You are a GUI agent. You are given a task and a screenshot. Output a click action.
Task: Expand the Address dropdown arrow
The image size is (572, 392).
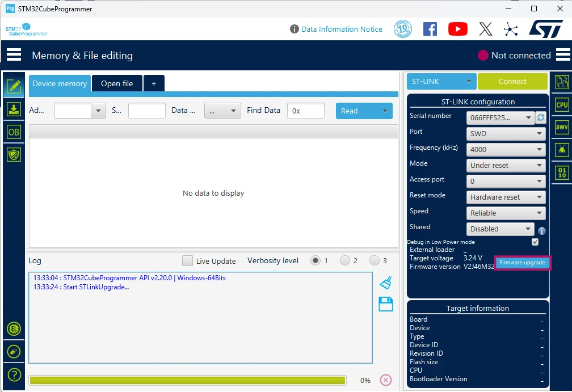98,111
